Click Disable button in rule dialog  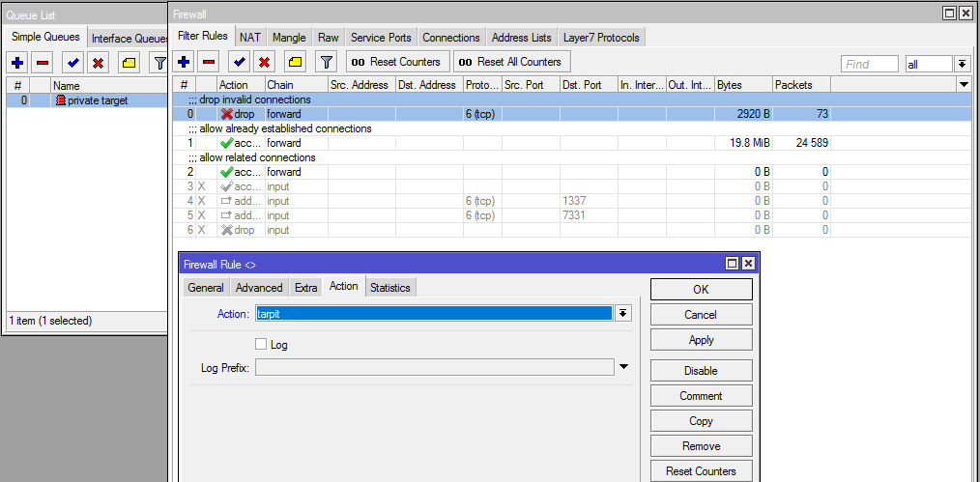pos(702,371)
